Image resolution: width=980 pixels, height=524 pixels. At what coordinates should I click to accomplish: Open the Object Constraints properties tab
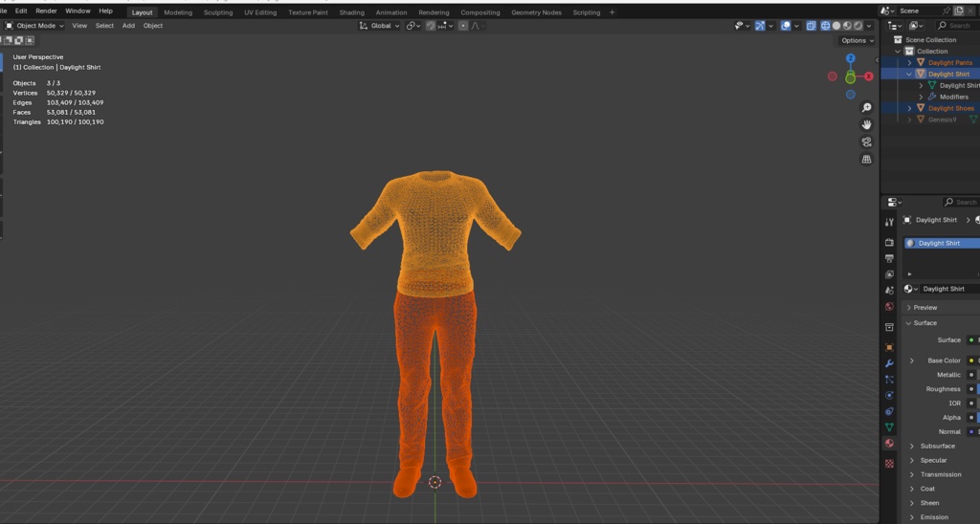(889, 411)
